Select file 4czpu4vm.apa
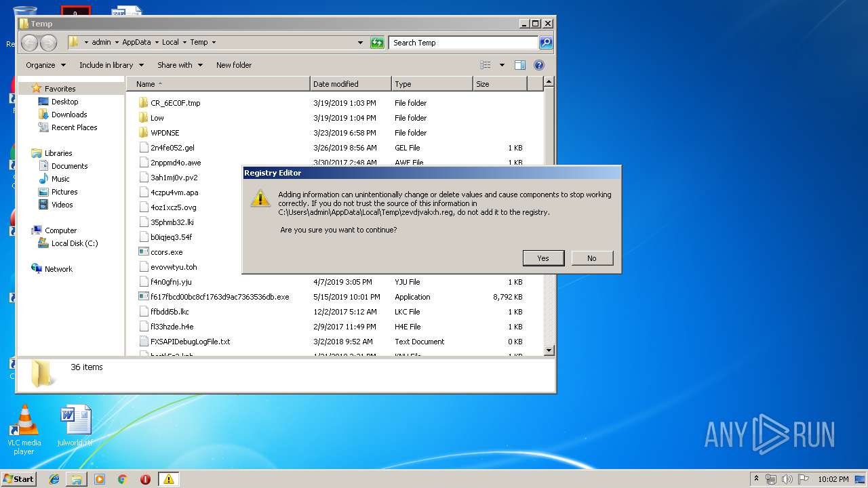 (x=174, y=192)
